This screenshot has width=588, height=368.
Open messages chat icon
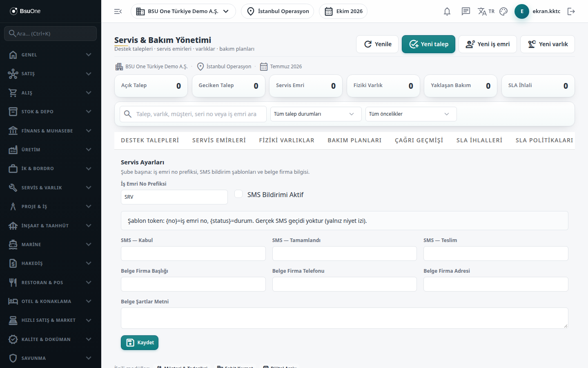pos(466,11)
